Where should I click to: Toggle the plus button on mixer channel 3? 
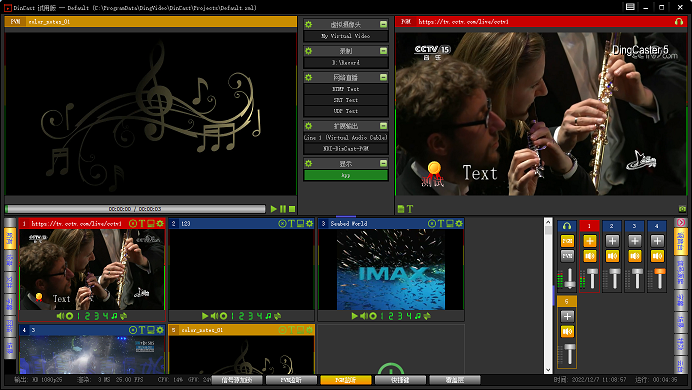coord(635,240)
